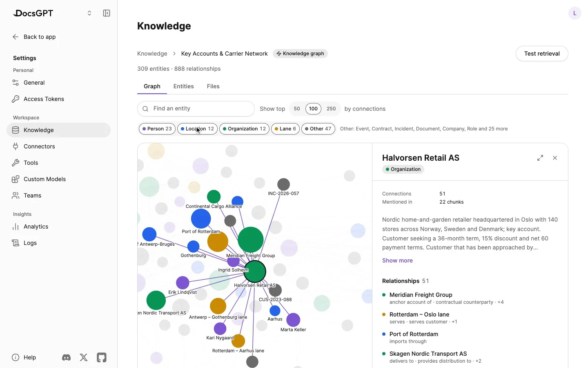Click the Custom Models icon
The width and height of the screenshot is (588, 368).
[16, 179]
